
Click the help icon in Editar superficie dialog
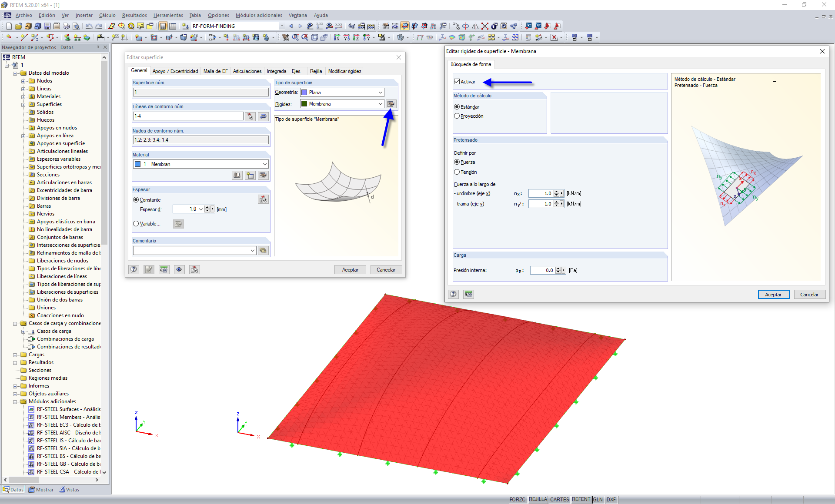134,269
